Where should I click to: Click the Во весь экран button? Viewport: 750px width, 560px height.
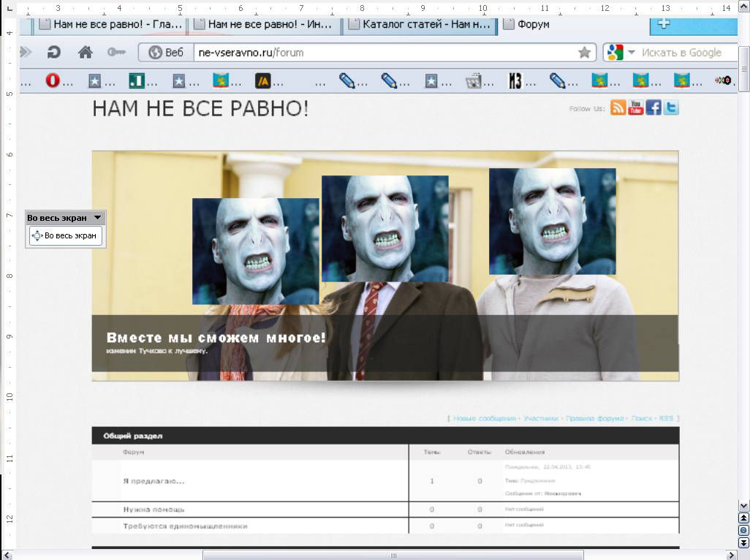point(66,235)
